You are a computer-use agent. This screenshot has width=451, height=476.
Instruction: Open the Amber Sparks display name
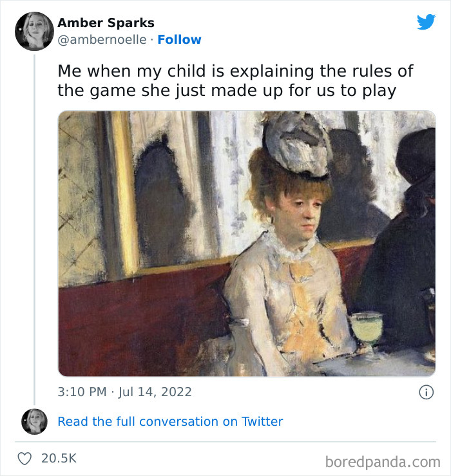click(x=106, y=23)
